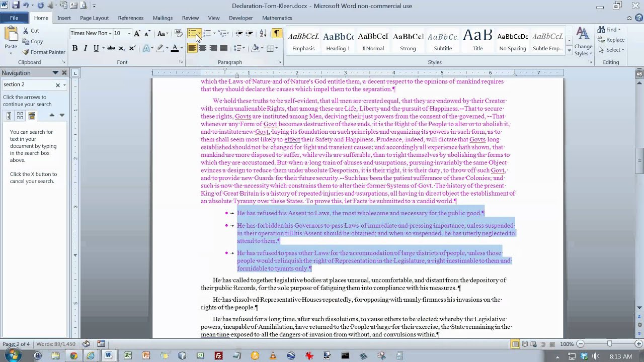The height and width of the screenshot is (362, 644).
Task: Click the Cut scissors icon
Action: coord(26,31)
